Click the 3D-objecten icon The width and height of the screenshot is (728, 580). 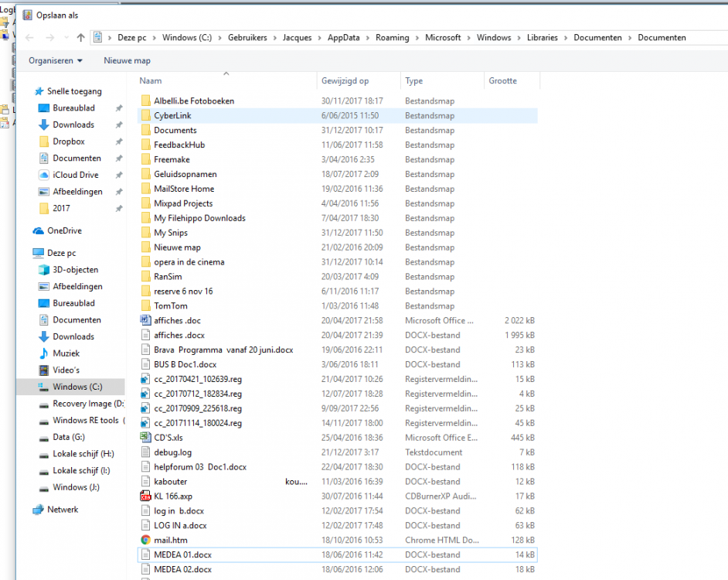click(44, 270)
